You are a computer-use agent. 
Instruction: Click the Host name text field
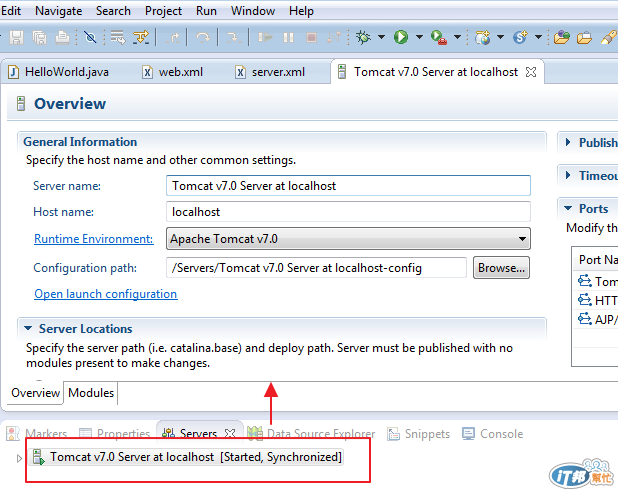pyautogui.click(x=348, y=212)
